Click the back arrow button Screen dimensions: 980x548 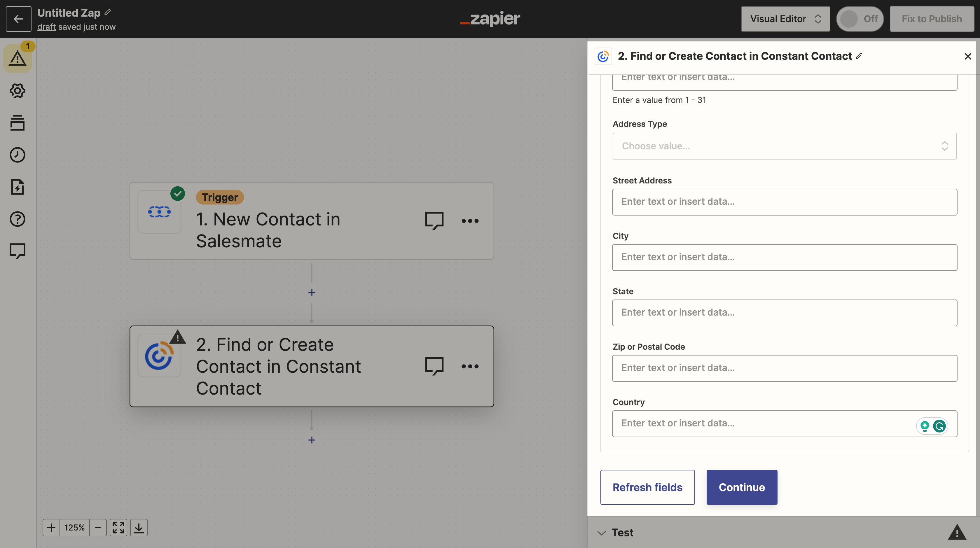tap(18, 19)
